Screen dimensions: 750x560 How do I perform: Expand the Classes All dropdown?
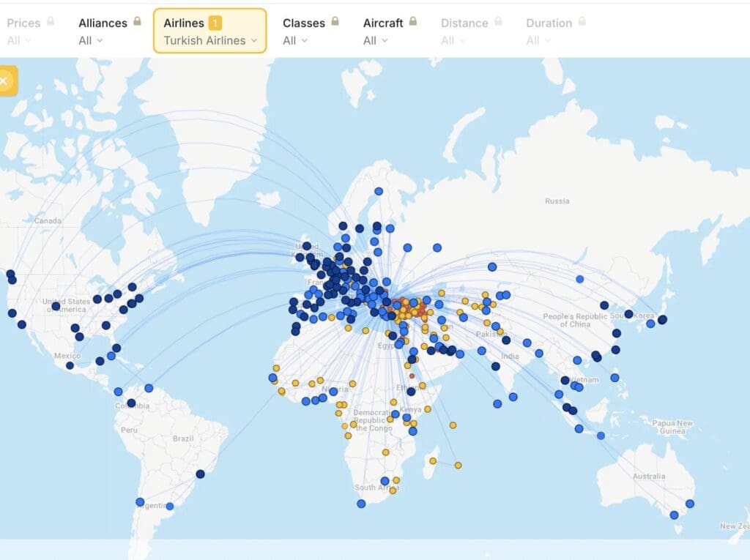pyautogui.click(x=295, y=40)
